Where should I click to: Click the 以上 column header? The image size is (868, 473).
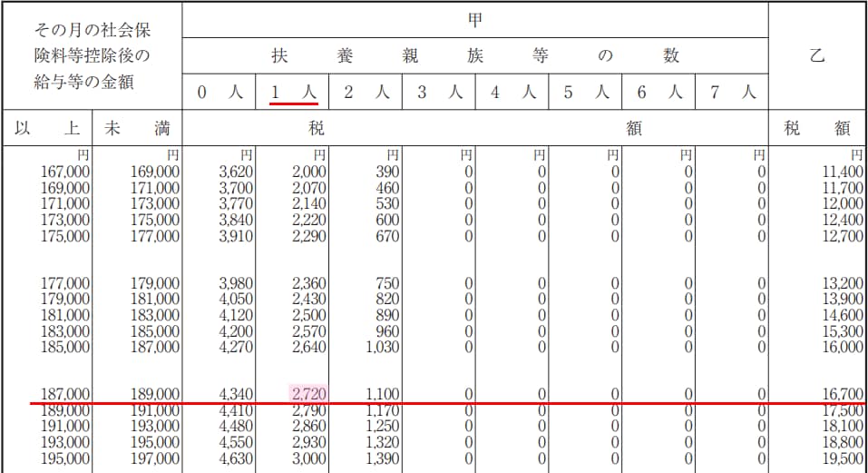click(x=46, y=129)
